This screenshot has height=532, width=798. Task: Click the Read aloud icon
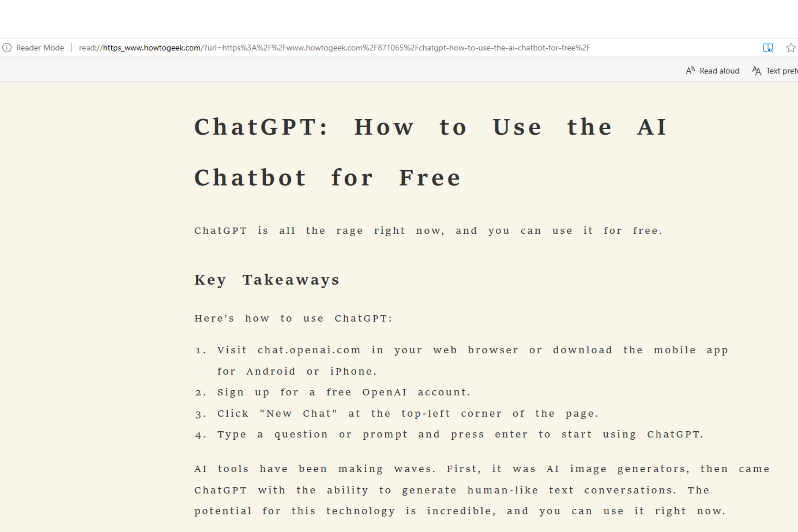[x=690, y=70]
